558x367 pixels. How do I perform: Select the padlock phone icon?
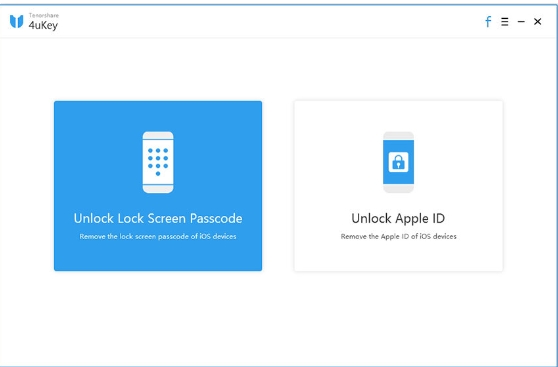(x=398, y=162)
